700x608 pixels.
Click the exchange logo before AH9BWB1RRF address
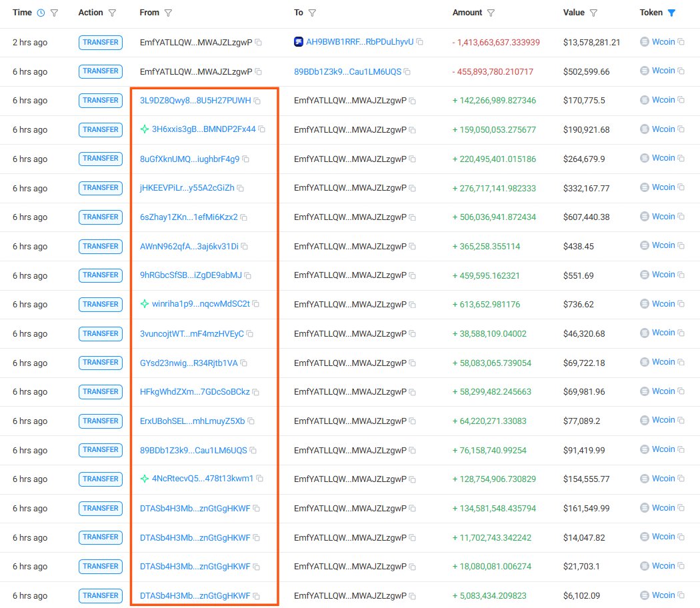click(x=299, y=42)
